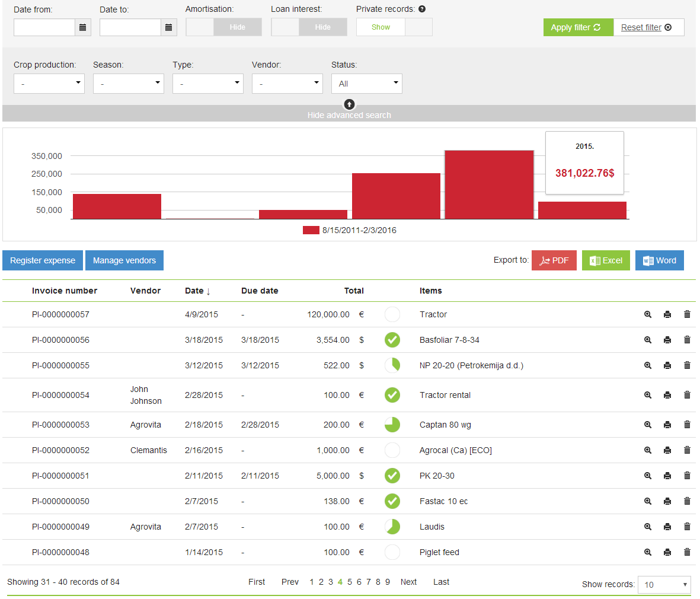700x599 pixels.
Task: Delete the Piglet feed invoice
Action: [x=687, y=552]
